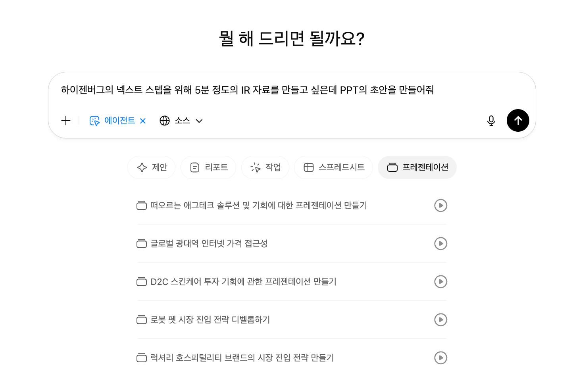Expand the 소스 dropdown chevron
This screenshot has width=573, height=392.
coord(199,121)
